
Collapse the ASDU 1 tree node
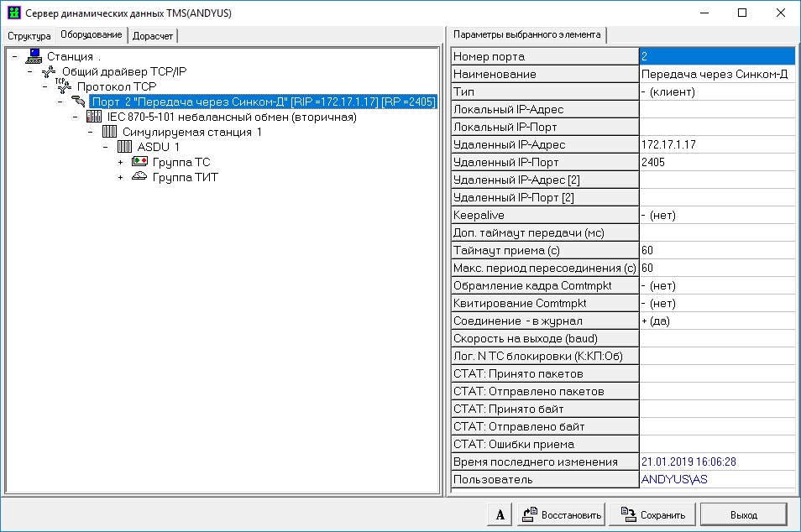(x=106, y=147)
